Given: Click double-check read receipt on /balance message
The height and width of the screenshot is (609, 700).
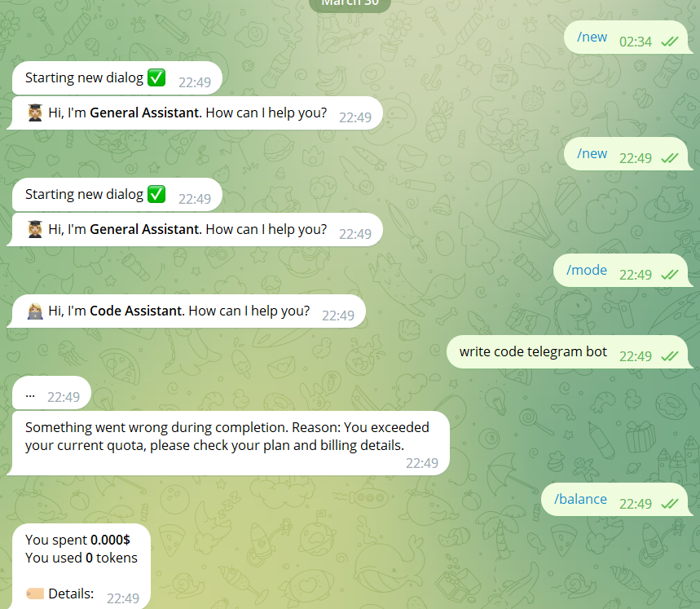Looking at the screenshot, I should [x=670, y=504].
